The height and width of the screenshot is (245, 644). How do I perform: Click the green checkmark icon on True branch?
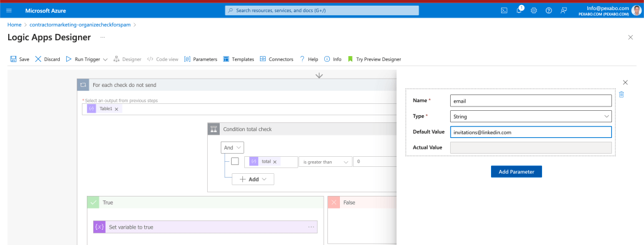click(93, 202)
